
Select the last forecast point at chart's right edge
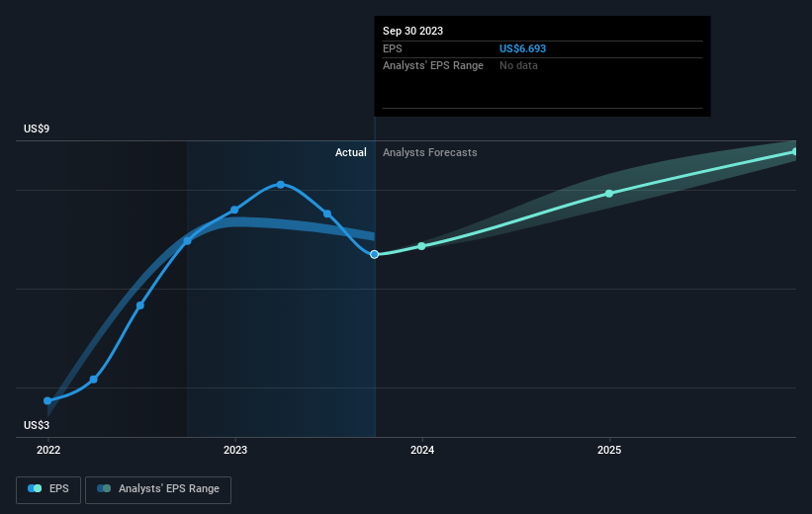tap(795, 151)
